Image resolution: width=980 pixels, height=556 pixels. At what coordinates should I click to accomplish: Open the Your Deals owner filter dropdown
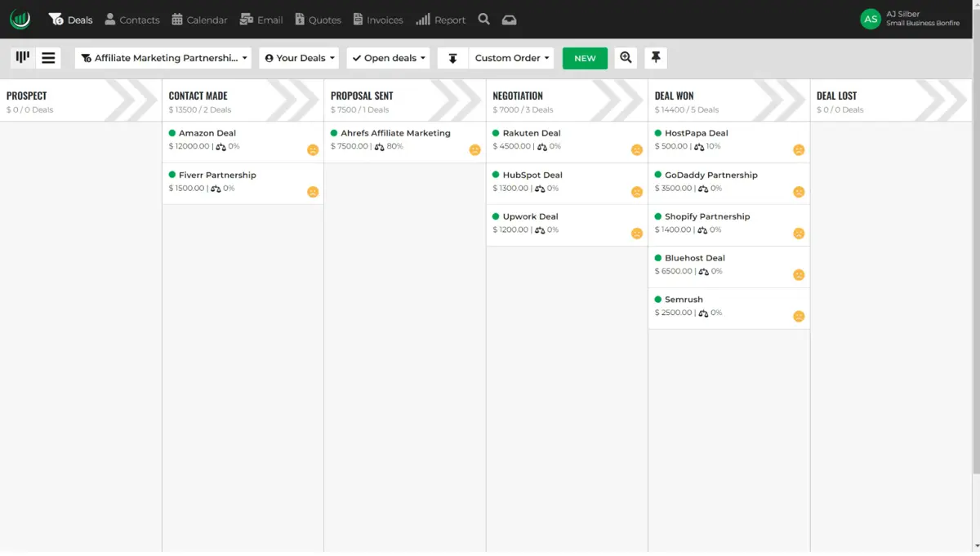[299, 58]
